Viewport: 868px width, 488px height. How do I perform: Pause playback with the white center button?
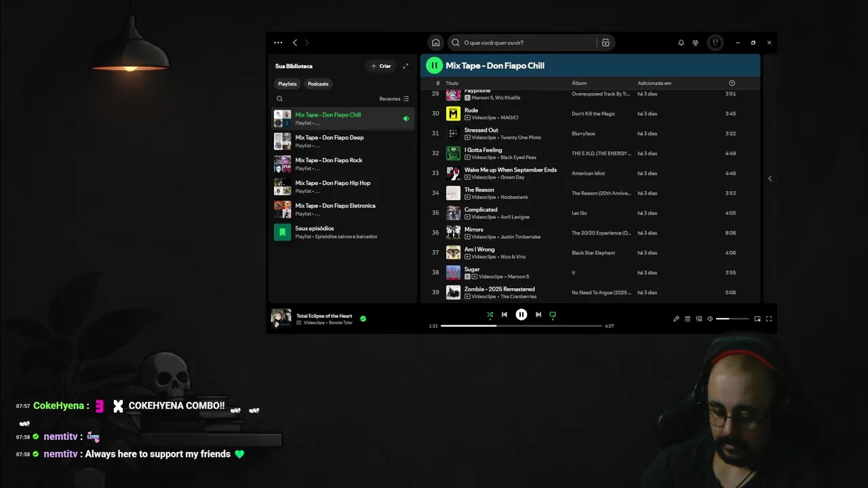(x=521, y=314)
